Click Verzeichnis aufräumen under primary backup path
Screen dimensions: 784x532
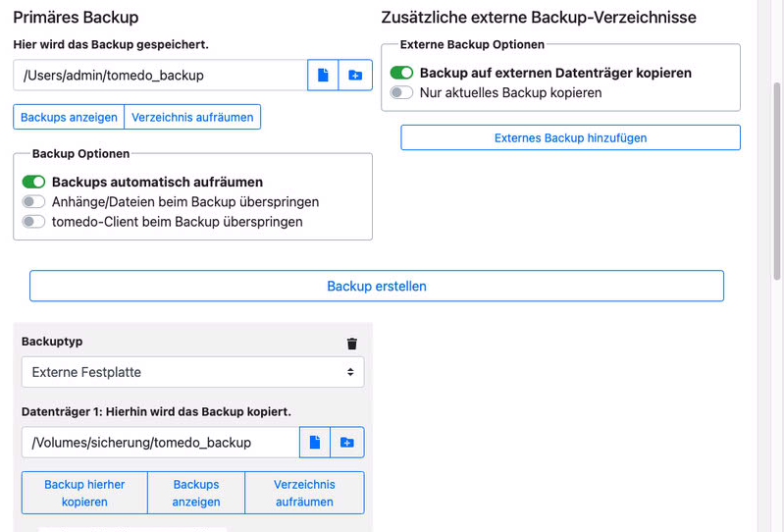pos(192,117)
